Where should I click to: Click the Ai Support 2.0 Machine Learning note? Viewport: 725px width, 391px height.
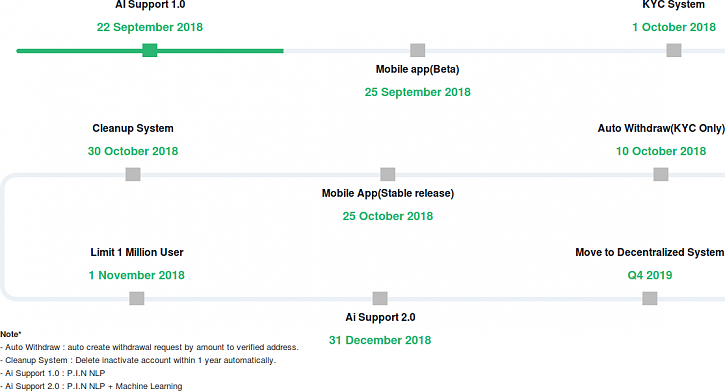(x=91, y=386)
